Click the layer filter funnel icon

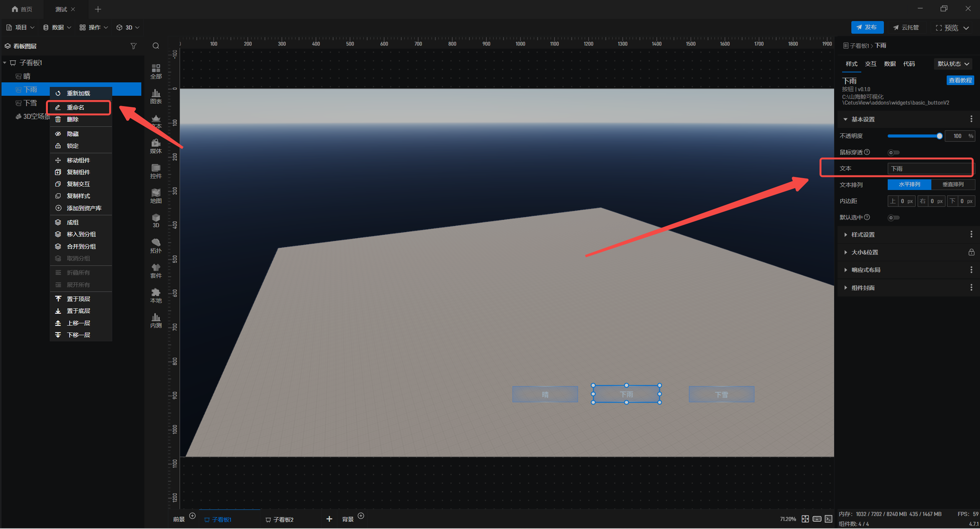point(133,46)
